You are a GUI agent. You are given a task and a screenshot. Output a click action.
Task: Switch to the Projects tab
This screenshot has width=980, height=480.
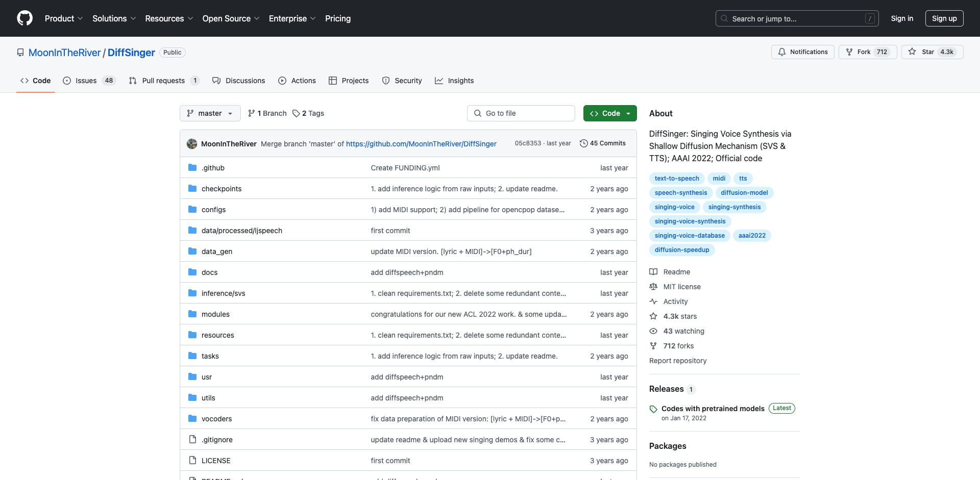click(x=349, y=81)
